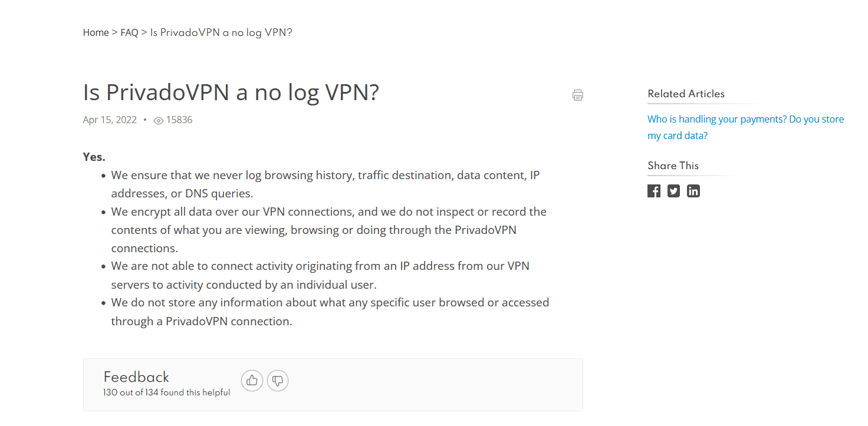The image size is (868, 426).
Task: Open the FAQ breadcrumb link
Action: pos(129,32)
